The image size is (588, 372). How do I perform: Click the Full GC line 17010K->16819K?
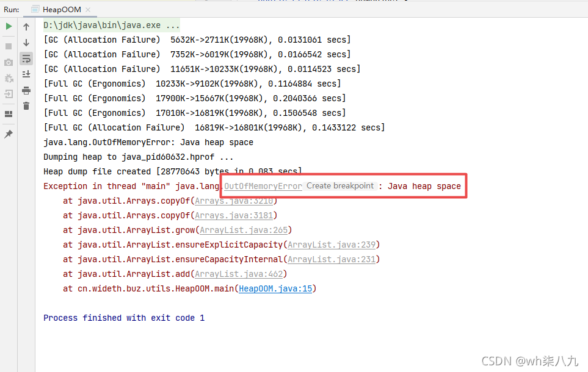[195, 113]
